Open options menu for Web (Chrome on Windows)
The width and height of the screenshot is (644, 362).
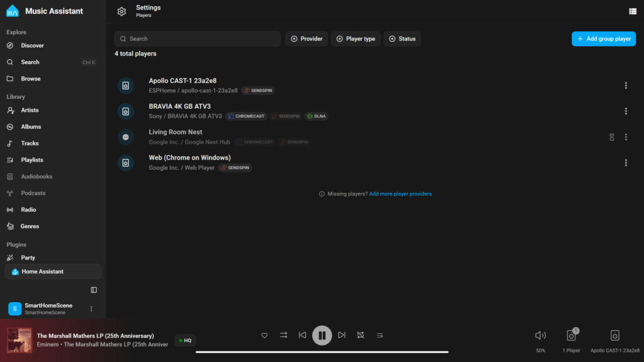[x=626, y=163]
